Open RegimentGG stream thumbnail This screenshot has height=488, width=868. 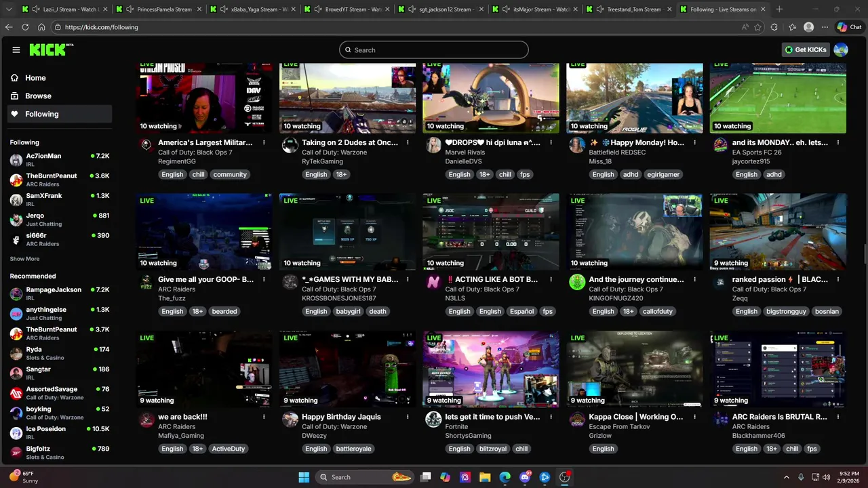204,98
